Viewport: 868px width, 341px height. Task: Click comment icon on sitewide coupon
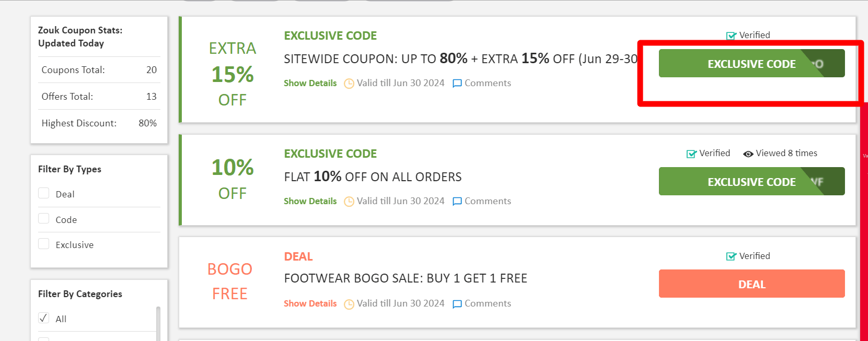tap(457, 84)
